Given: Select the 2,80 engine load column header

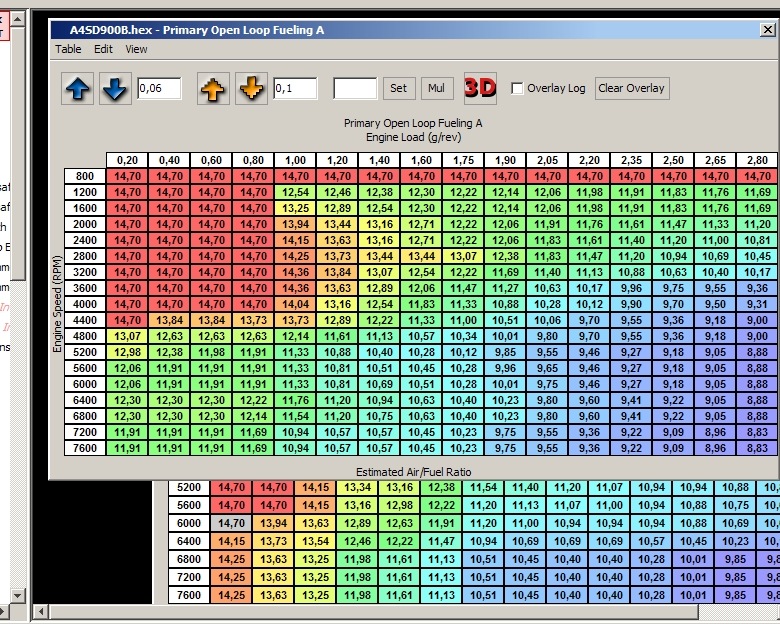Looking at the screenshot, I should pos(757,160).
